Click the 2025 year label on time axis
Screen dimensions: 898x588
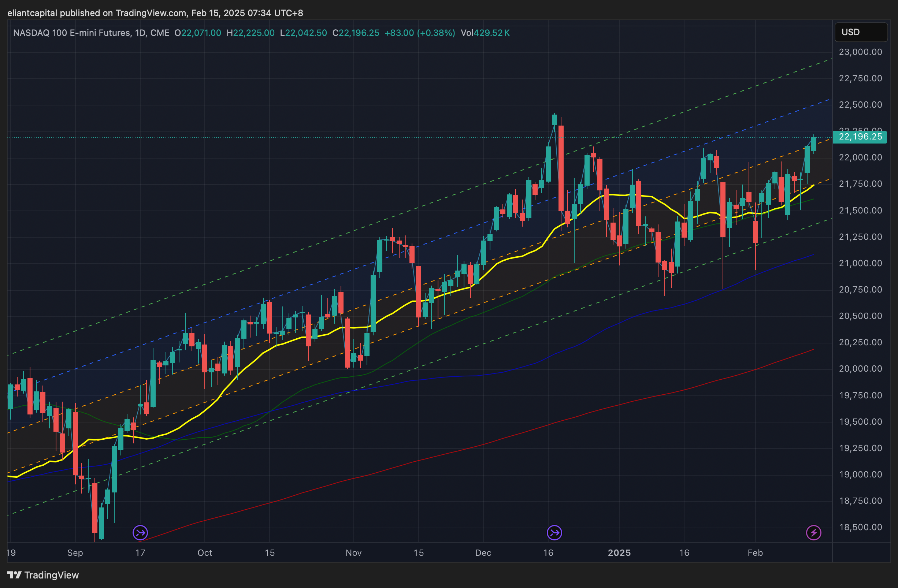tap(619, 552)
